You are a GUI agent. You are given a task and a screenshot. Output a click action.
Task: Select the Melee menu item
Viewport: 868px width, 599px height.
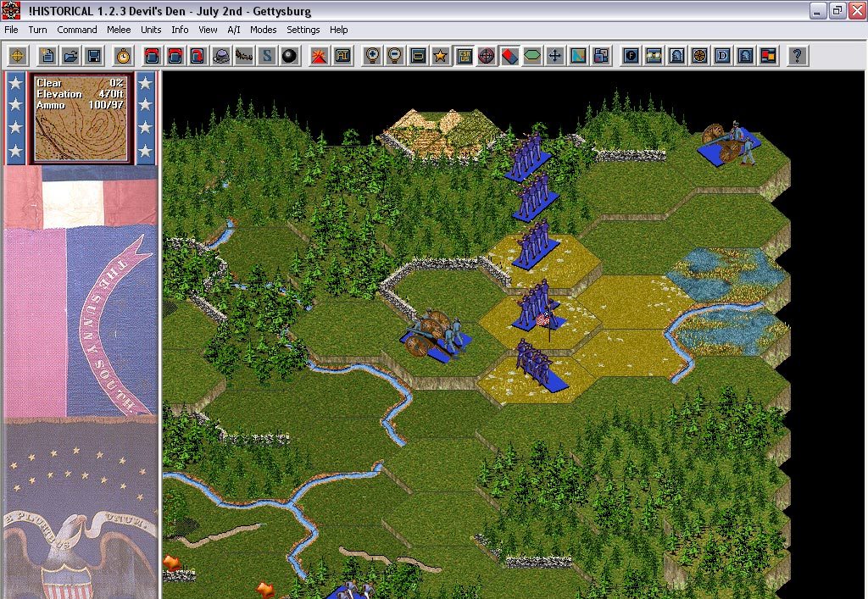pos(119,30)
